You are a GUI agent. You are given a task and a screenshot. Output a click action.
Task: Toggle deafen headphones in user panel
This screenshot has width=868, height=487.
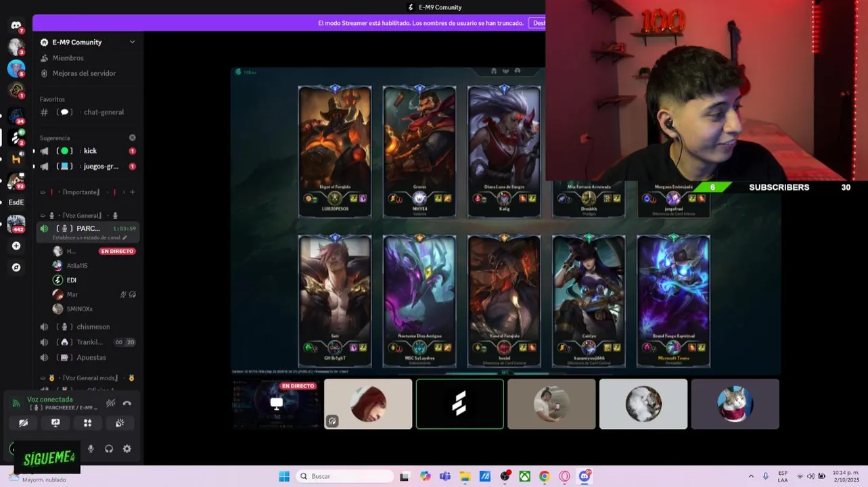(x=109, y=448)
